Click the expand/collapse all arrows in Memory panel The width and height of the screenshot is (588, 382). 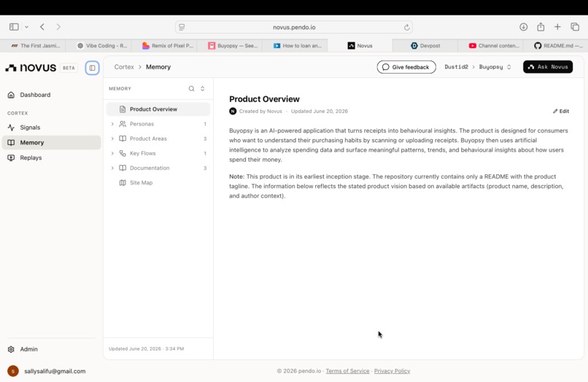(203, 88)
